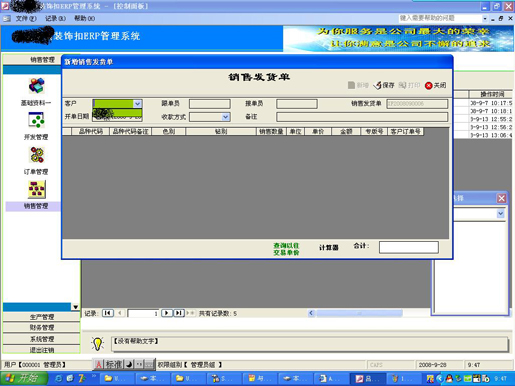The image size is (515, 386).
Task: Click the 标准 IME mode button
Action: pos(113,365)
